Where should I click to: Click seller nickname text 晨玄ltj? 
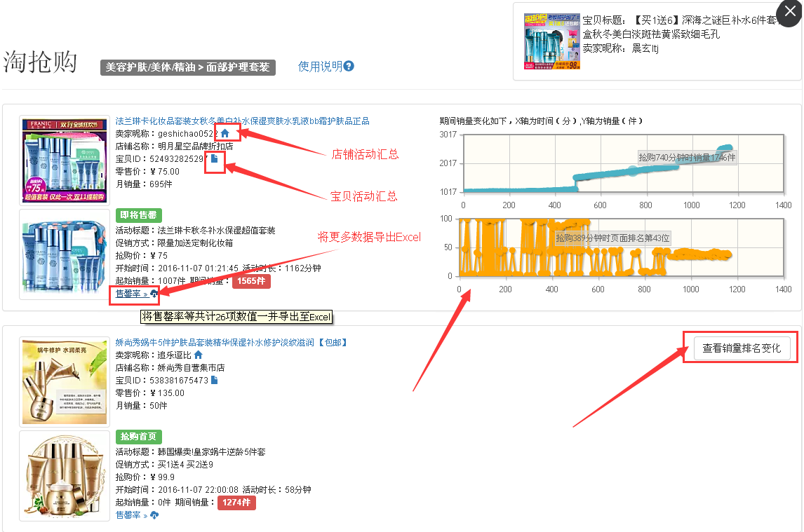pyautogui.click(x=645, y=48)
